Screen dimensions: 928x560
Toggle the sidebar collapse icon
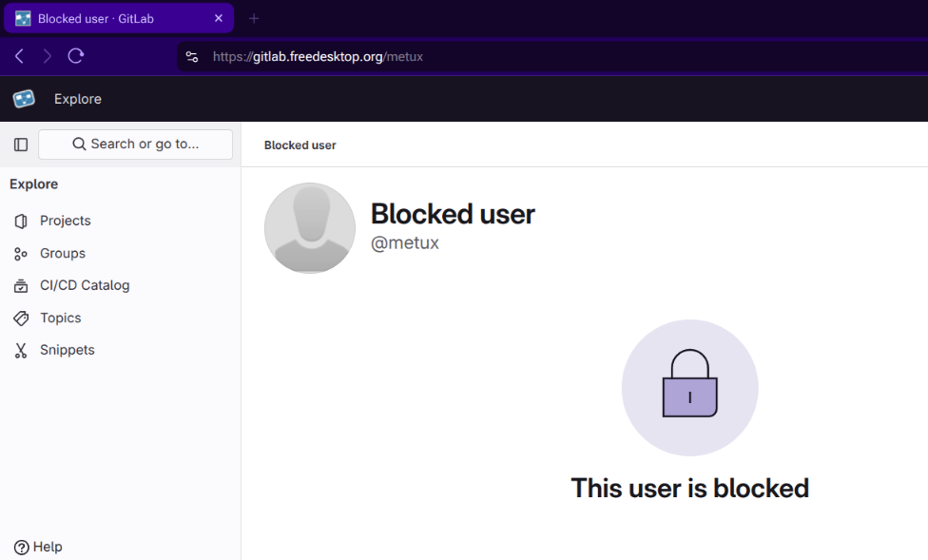tap(21, 145)
